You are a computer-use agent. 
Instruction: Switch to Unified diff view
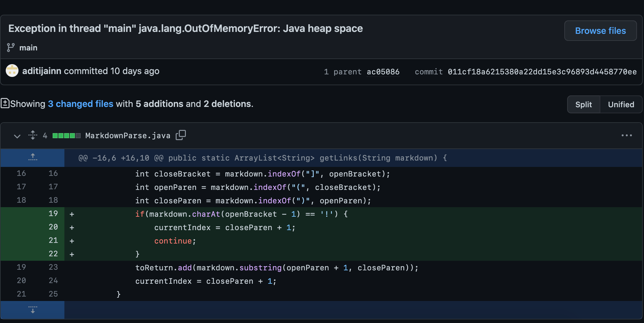pos(621,105)
